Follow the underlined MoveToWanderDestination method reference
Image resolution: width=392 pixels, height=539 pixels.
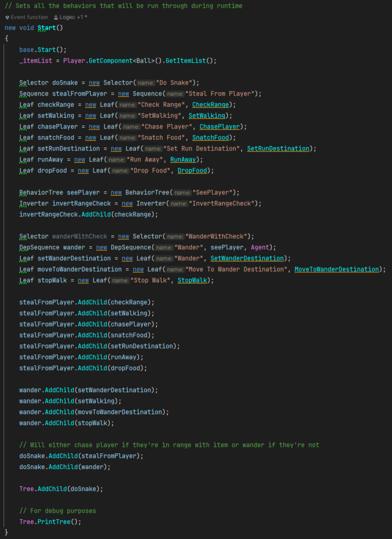pyautogui.click(x=337, y=269)
